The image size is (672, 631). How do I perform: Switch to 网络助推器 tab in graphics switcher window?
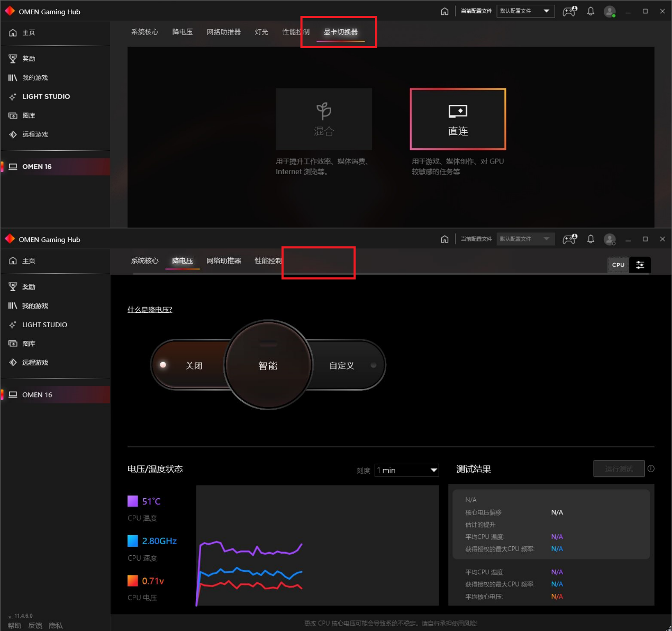coord(224,32)
